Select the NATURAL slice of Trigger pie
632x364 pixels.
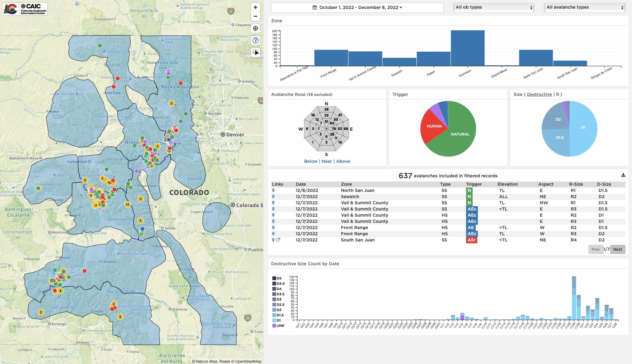(460, 134)
